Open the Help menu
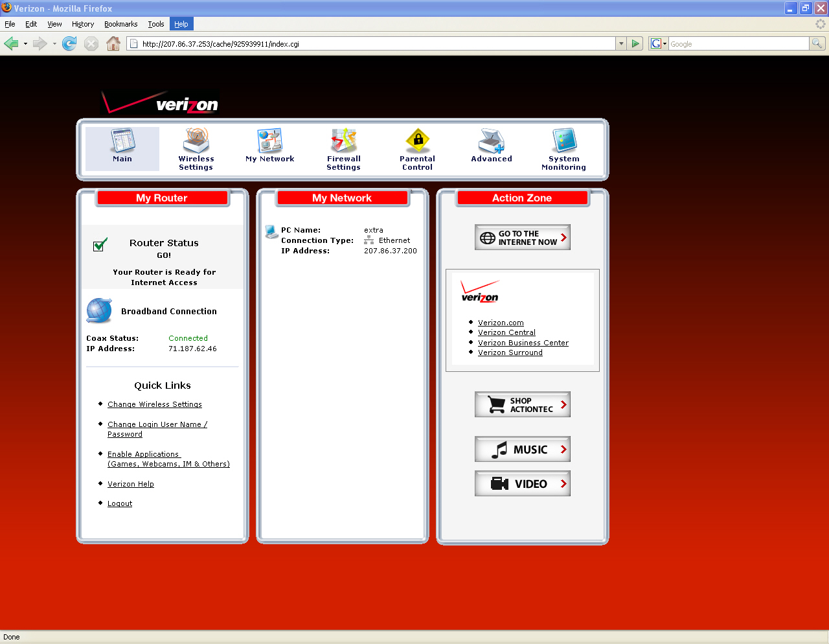 (181, 24)
